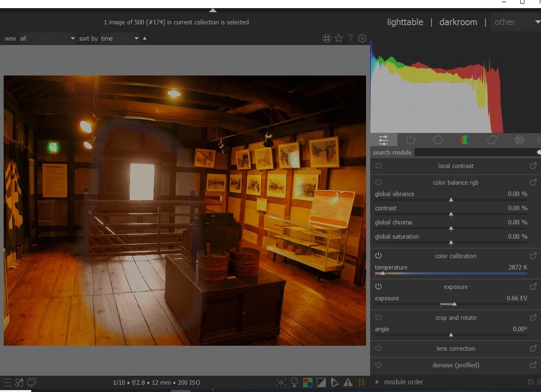Click the help question mark icon
The width and height of the screenshot is (541, 392).
pyautogui.click(x=350, y=38)
